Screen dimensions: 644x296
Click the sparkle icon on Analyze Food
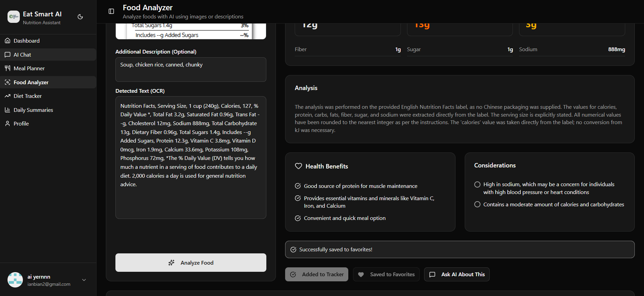pos(171,263)
